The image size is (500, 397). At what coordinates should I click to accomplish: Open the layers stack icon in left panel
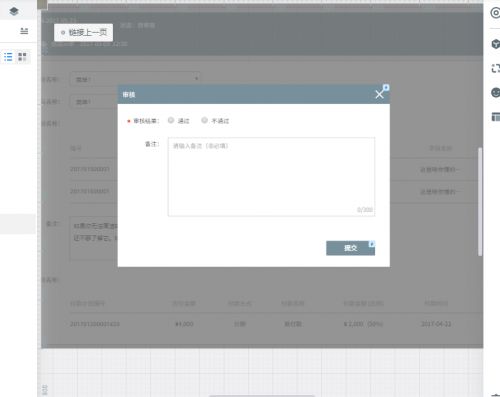pos(14,11)
